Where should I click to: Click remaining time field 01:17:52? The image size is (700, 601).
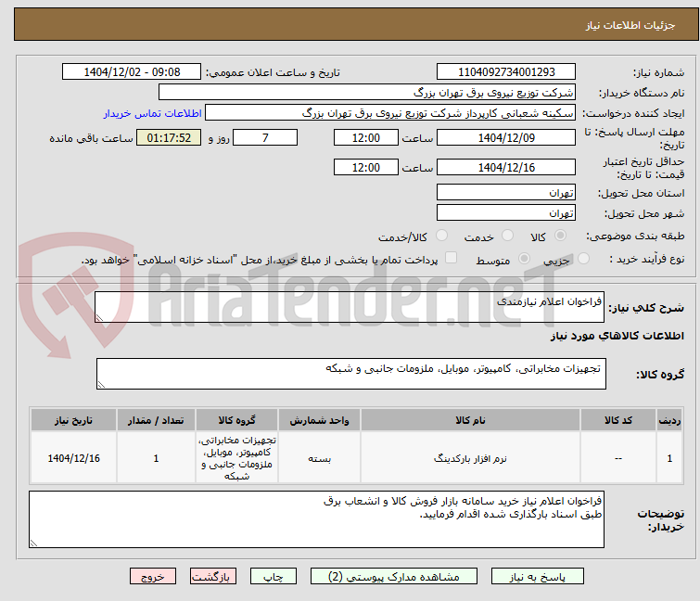click(x=169, y=137)
